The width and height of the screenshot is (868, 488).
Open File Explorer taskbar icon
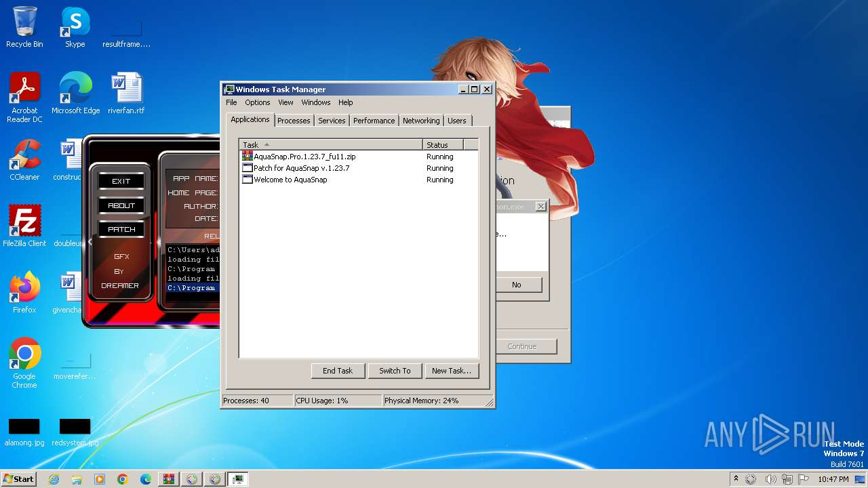tap(77, 479)
